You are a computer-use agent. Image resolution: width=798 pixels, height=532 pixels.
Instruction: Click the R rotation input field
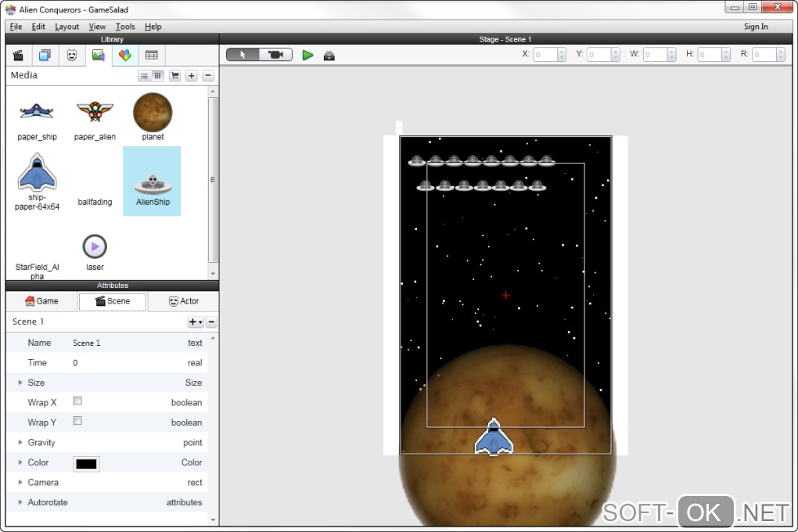click(764, 55)
